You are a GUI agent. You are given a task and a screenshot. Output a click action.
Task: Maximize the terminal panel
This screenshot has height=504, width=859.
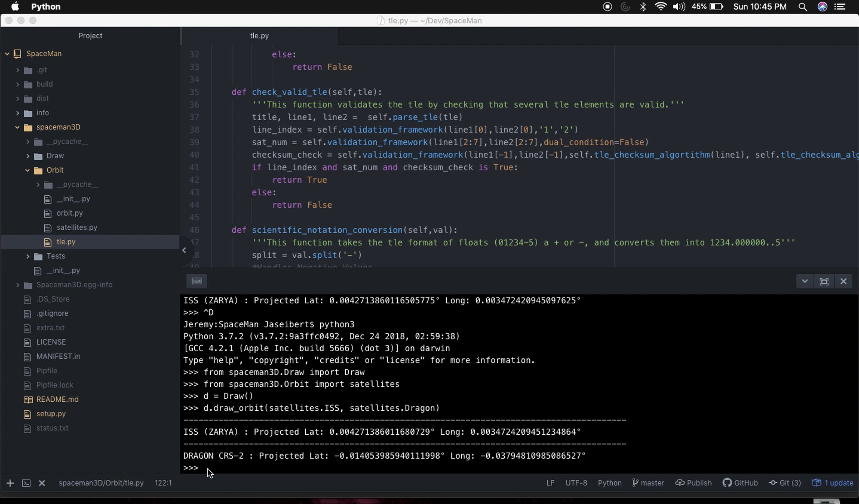point(824,282)
